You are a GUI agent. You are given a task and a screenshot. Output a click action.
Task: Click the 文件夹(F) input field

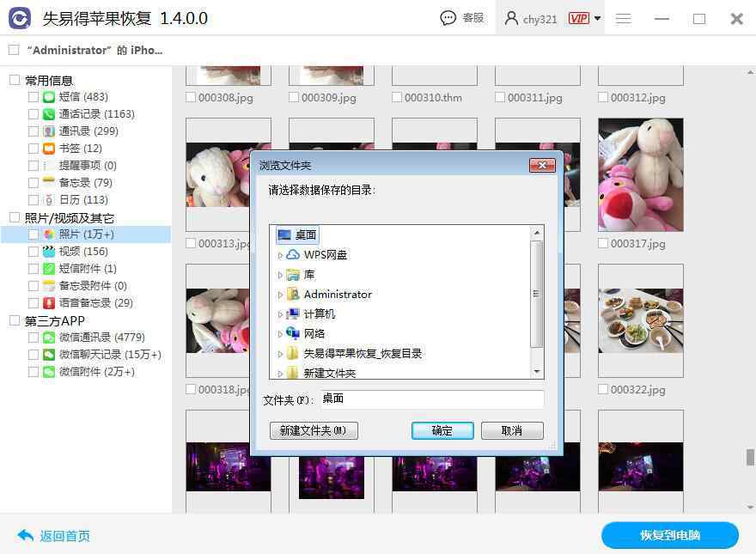pos(432,399)
